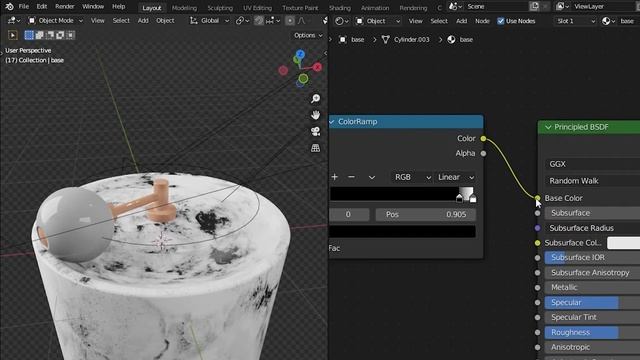Open ColorRamp tools chevron menu
This screenshot has width=640, height=360.
(371, 177)
